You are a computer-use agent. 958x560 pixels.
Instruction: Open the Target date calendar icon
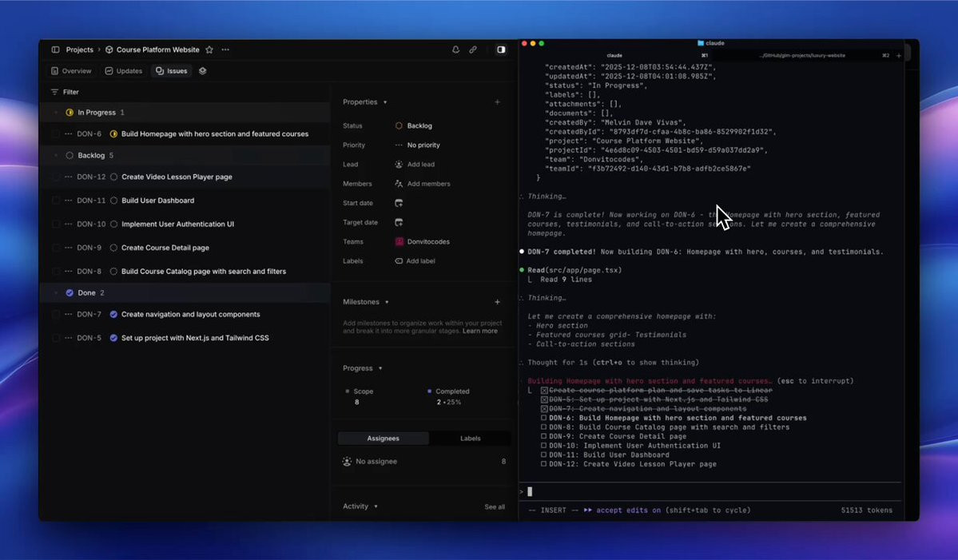click(399, 222)
